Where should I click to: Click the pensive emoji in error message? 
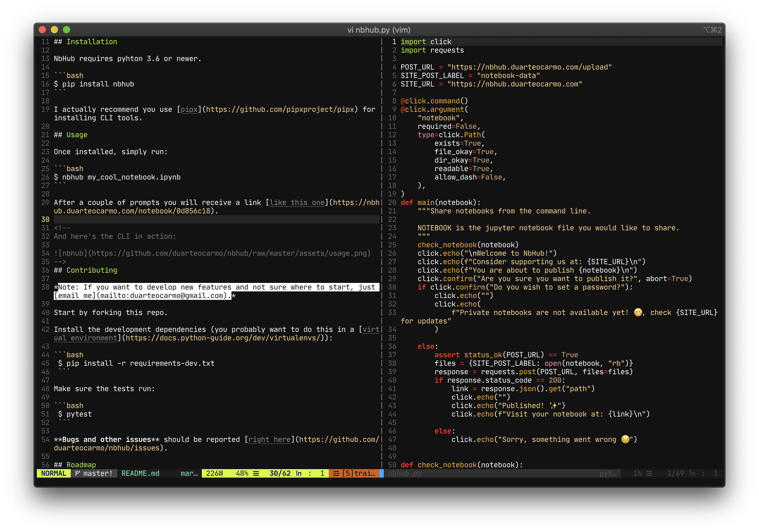(x=625, y=439)
